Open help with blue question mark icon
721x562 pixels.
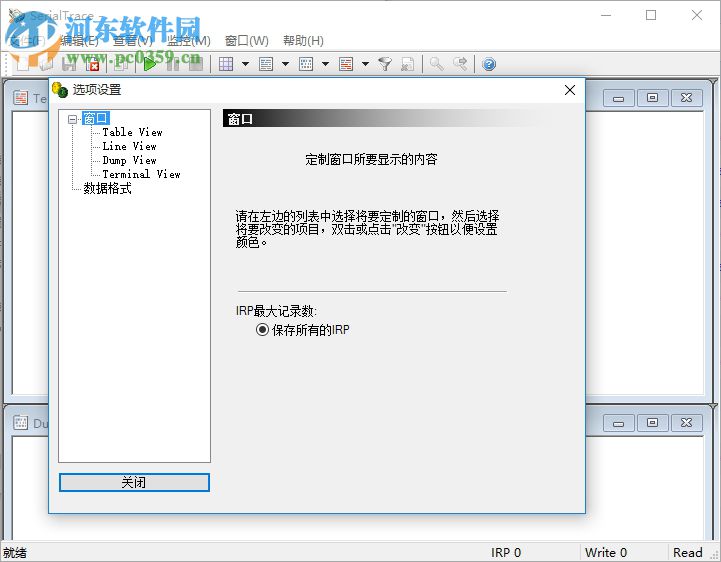click(x=489, y=64)
